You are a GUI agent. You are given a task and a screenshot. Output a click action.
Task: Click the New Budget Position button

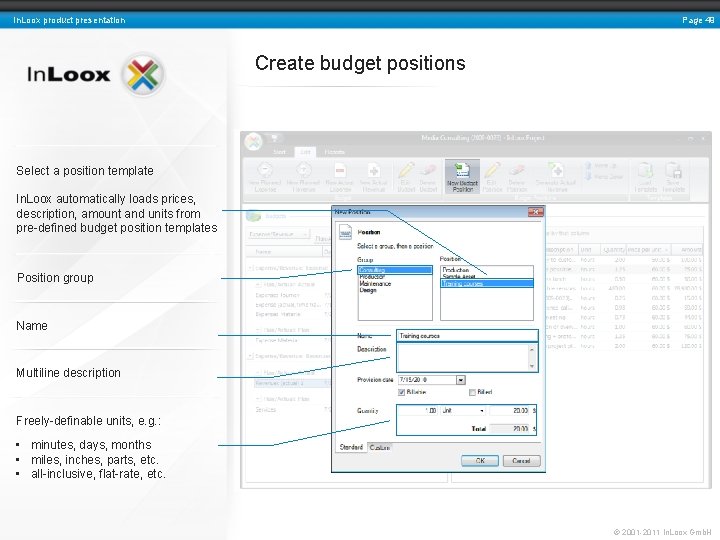462,177
